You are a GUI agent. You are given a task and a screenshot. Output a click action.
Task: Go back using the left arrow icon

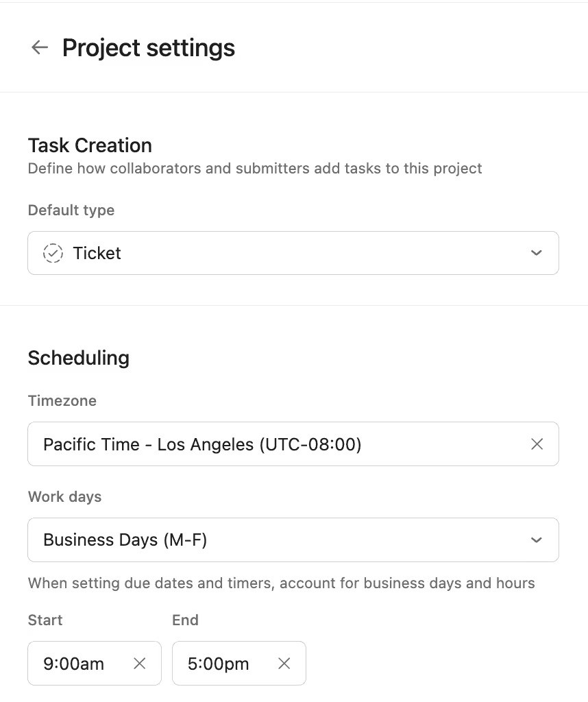(x=39, y=47)
